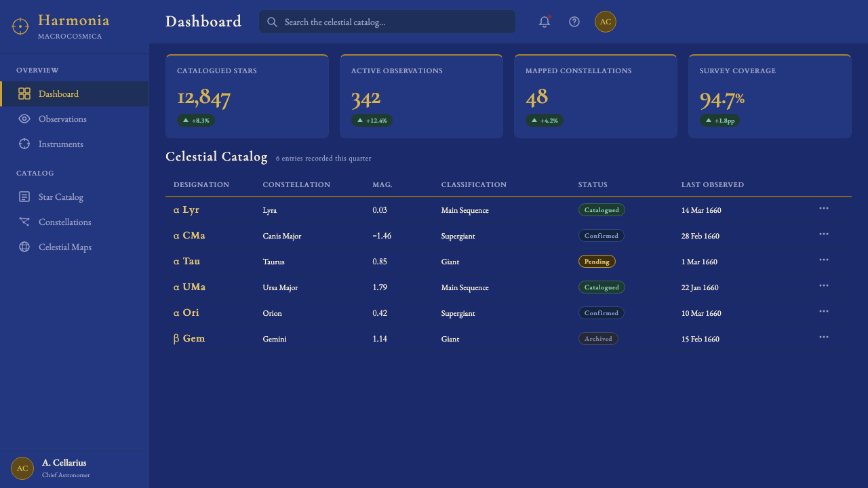The width and height of the screenshot is (868, 488).
Task: Click the Confirmed status badge for α Ori
Action: (601, 313)
